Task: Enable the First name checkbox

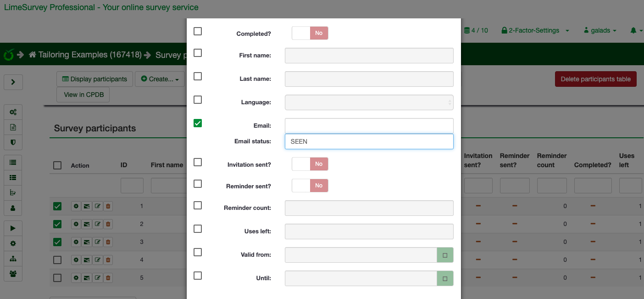Action: [198, 53]
